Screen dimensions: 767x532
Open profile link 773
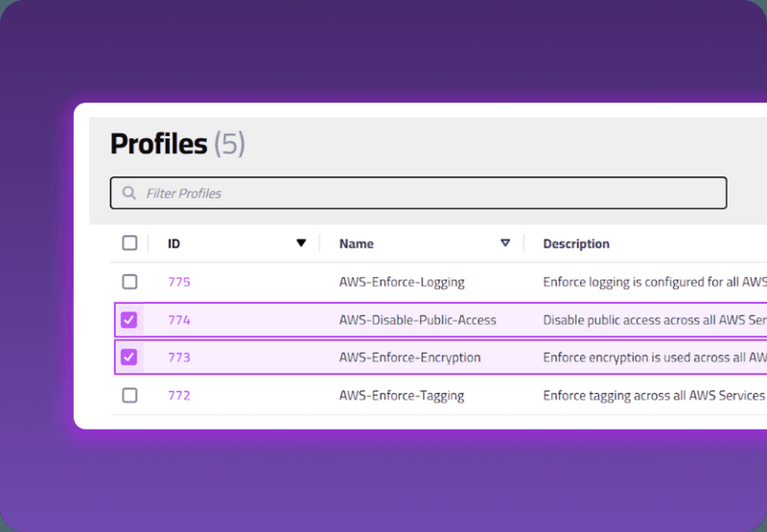click(x=179, y=358)
